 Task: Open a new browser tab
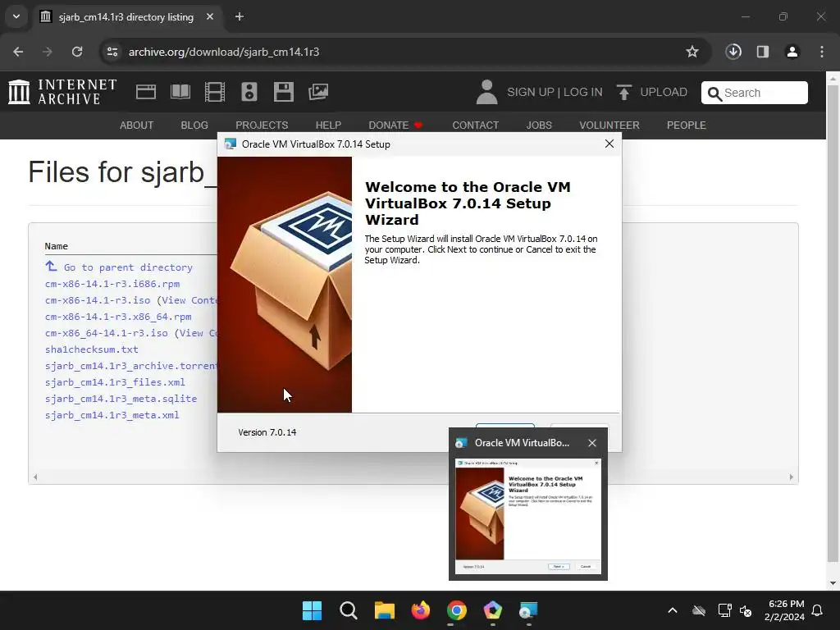(x=240, y=16)
